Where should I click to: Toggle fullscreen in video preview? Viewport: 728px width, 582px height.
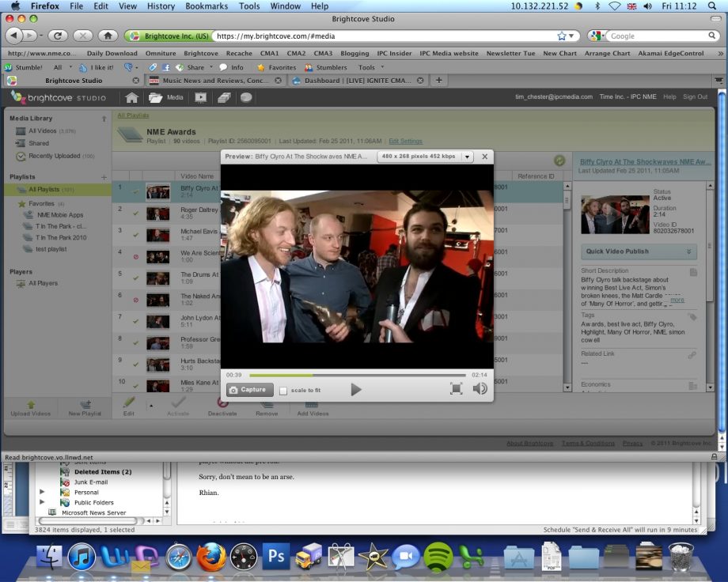click(x=457, y=388)
